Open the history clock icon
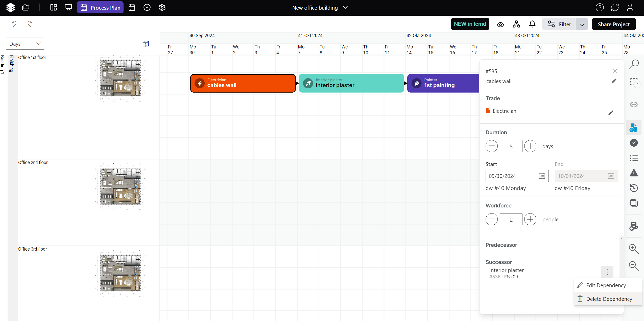 coord(634,188)
